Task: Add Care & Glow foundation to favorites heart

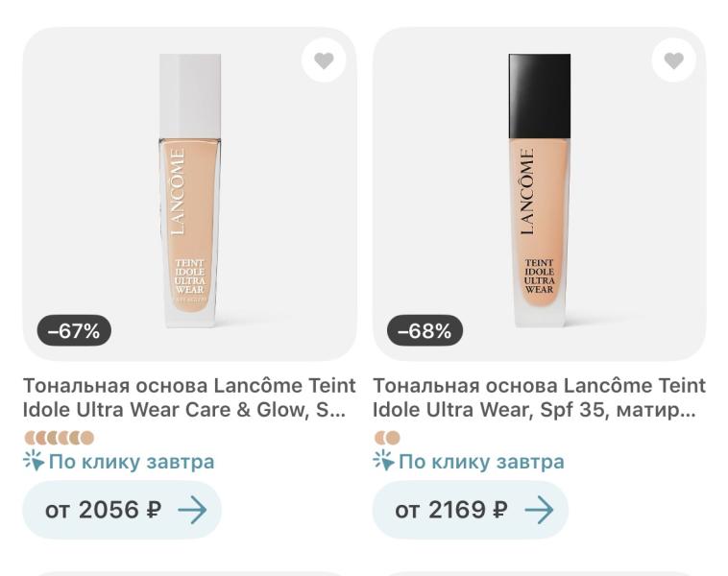Action: (324, 60)
